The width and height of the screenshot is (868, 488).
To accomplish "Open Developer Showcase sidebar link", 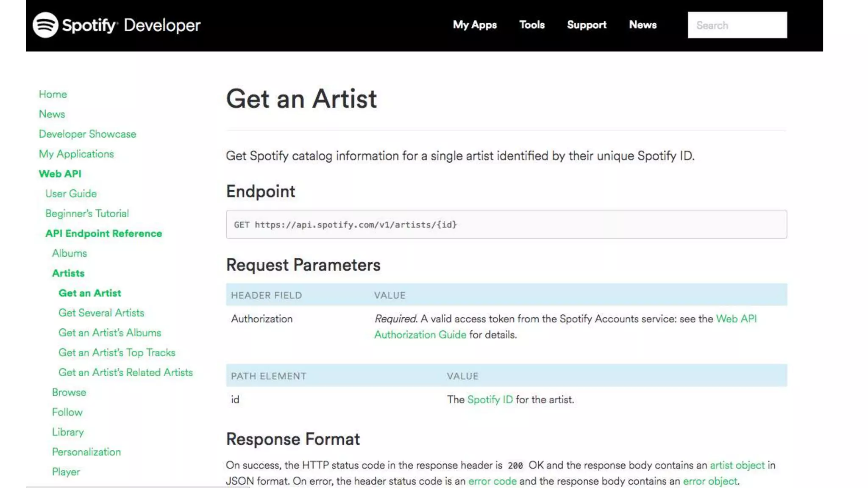I will [87, 134].
